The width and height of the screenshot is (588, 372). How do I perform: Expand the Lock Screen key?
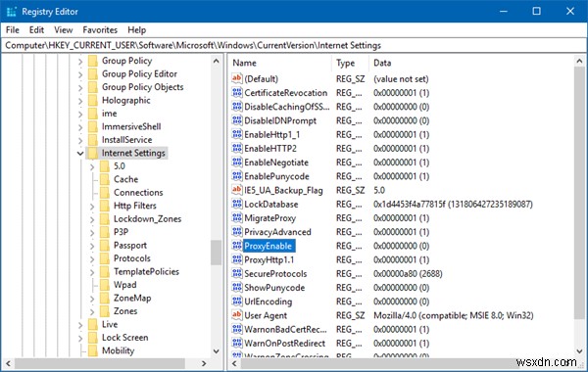pos(80,338)
